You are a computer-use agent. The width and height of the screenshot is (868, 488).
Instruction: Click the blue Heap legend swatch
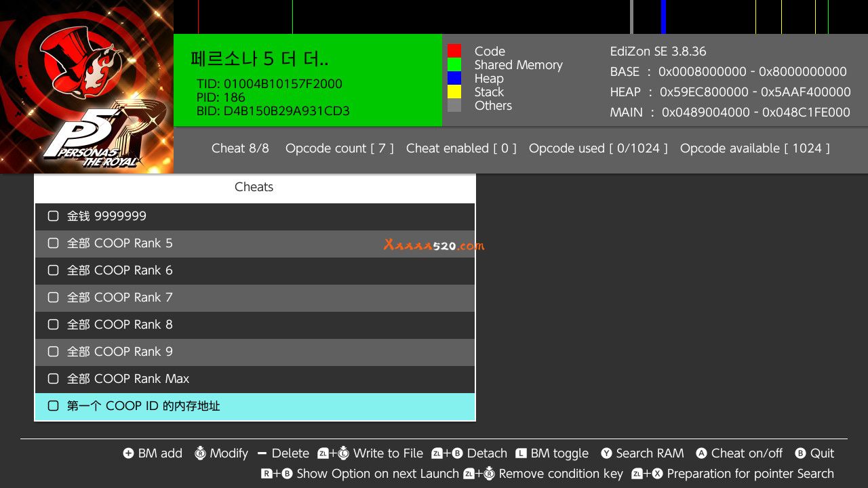(x=454, y=78)
